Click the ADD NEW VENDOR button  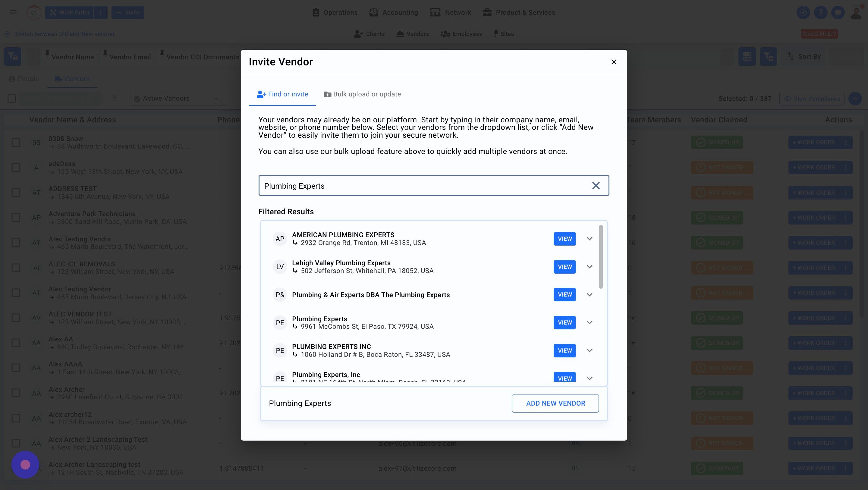click(x=555, y=404)
